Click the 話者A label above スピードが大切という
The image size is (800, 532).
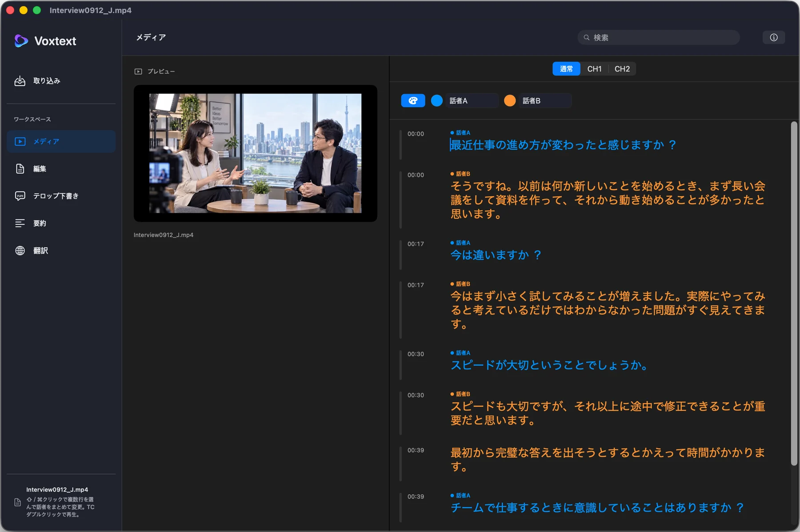pos(460,353)
